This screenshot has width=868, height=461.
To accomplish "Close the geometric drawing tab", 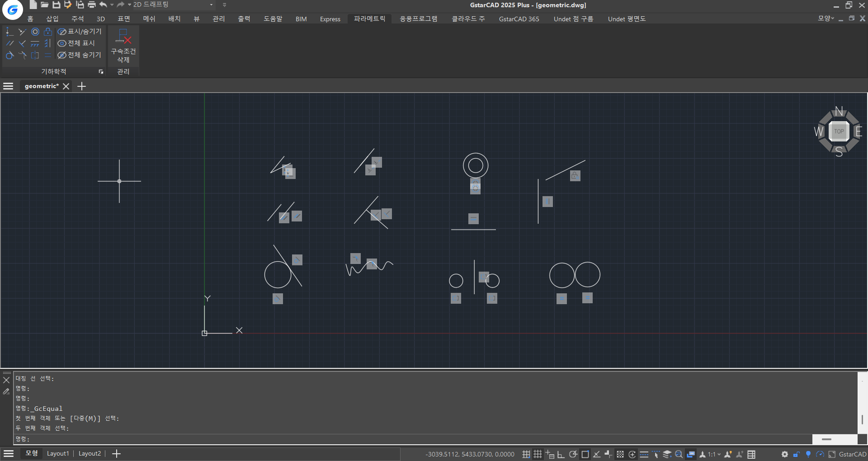I will 66,86.
